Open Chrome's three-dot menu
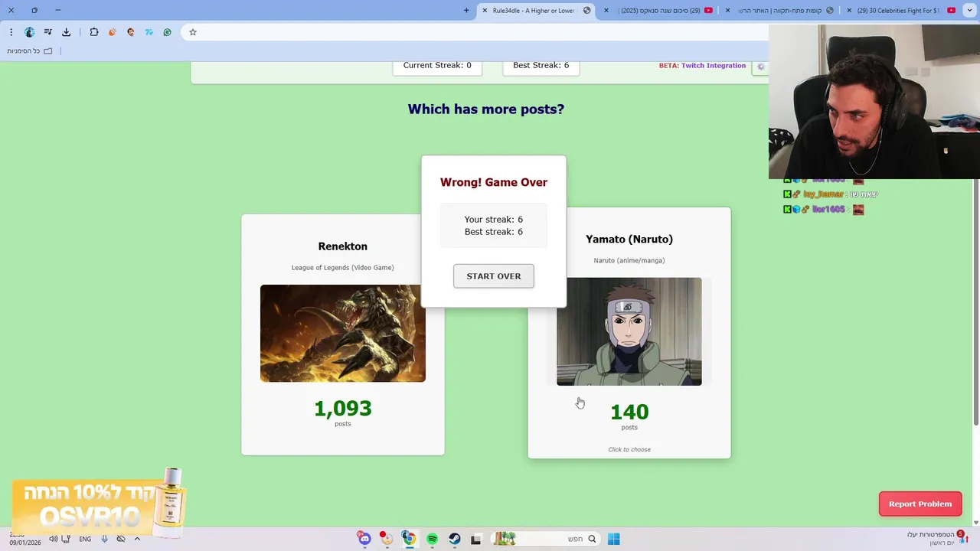Screen dimensions: 980x551 point(11,32)
